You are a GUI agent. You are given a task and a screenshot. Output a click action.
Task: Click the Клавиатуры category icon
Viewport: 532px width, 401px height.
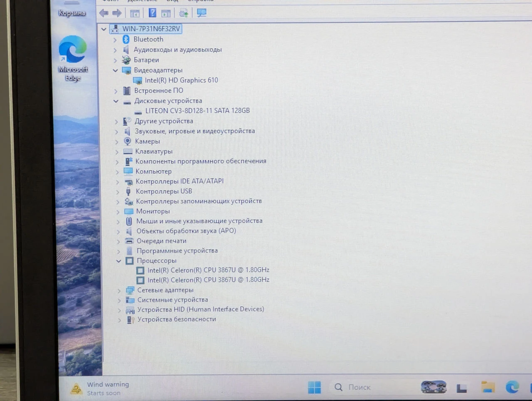coord(128,151)
